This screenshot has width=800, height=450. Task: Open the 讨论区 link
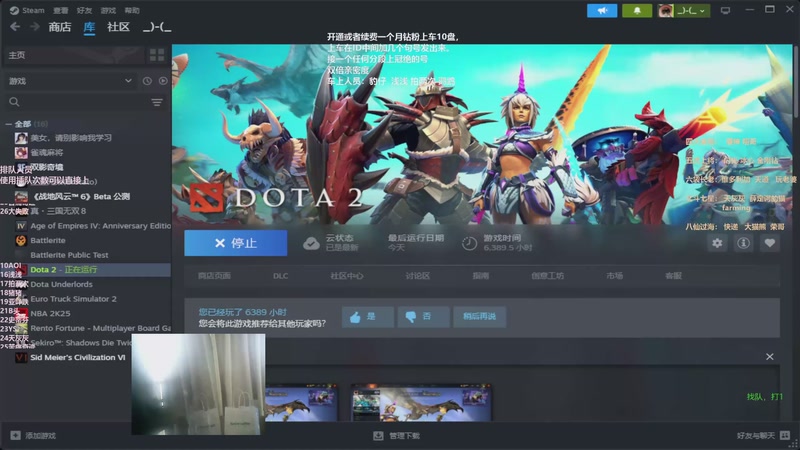click(418, 276)
